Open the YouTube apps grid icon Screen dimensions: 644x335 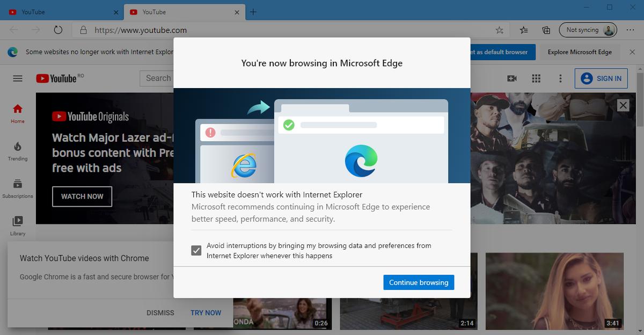[x=536, y=78]
